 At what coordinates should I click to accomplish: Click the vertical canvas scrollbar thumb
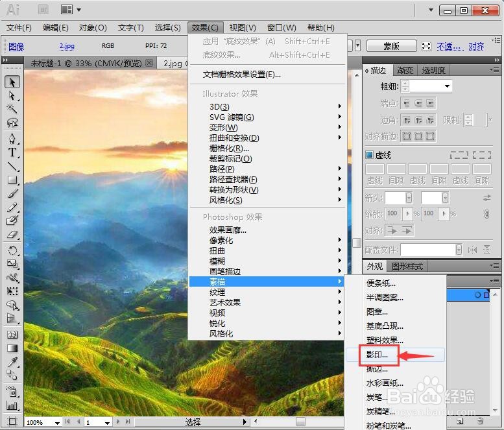tap(357, 243)
